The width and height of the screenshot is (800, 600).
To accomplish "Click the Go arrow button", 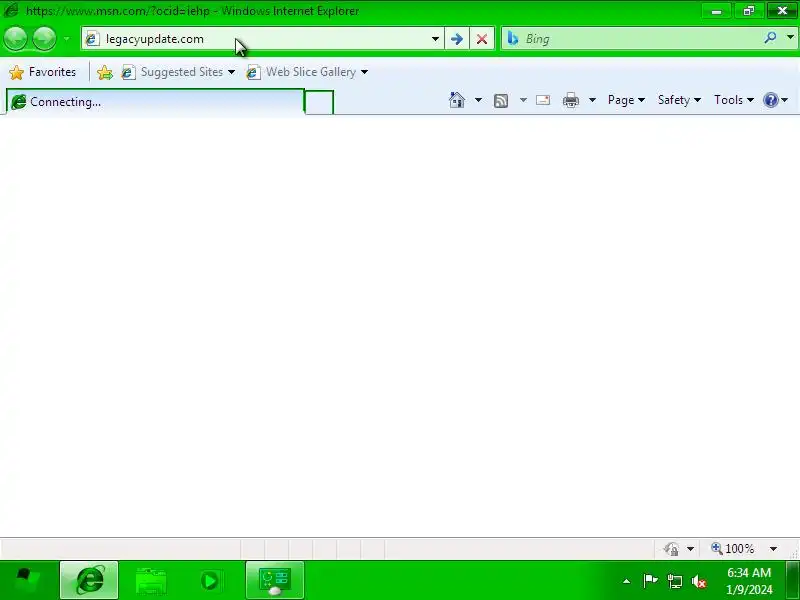I will pos(457,39).
